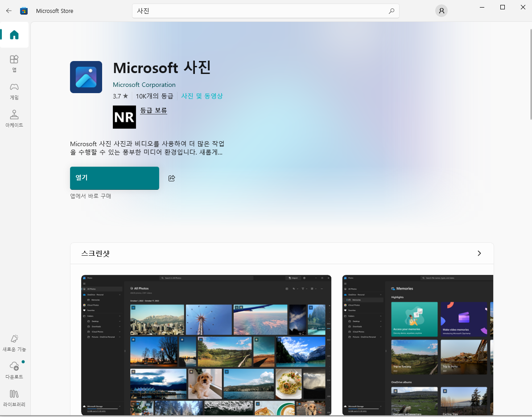Go back with the back arrow
The image size is (532, 417).
click(x=9, y=11)
